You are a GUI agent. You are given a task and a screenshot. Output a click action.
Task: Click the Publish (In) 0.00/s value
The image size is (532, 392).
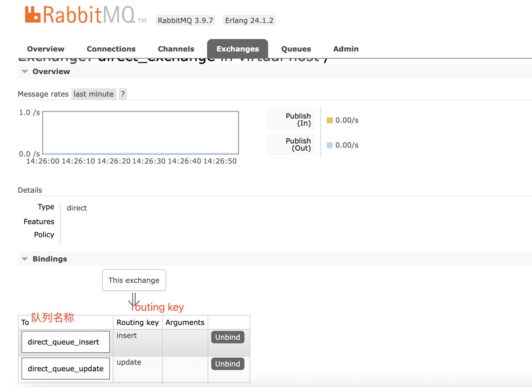point(347,120)
